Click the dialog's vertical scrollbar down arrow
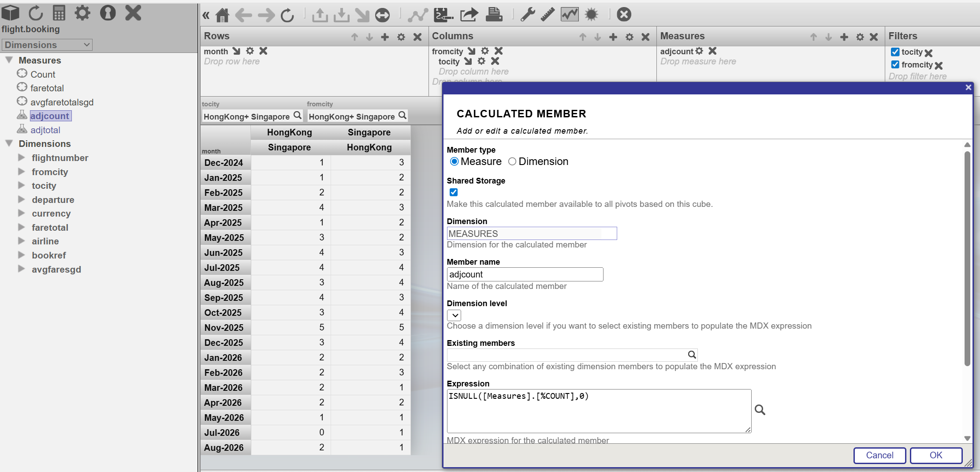The image size is (980, 472). click(967, 438)
